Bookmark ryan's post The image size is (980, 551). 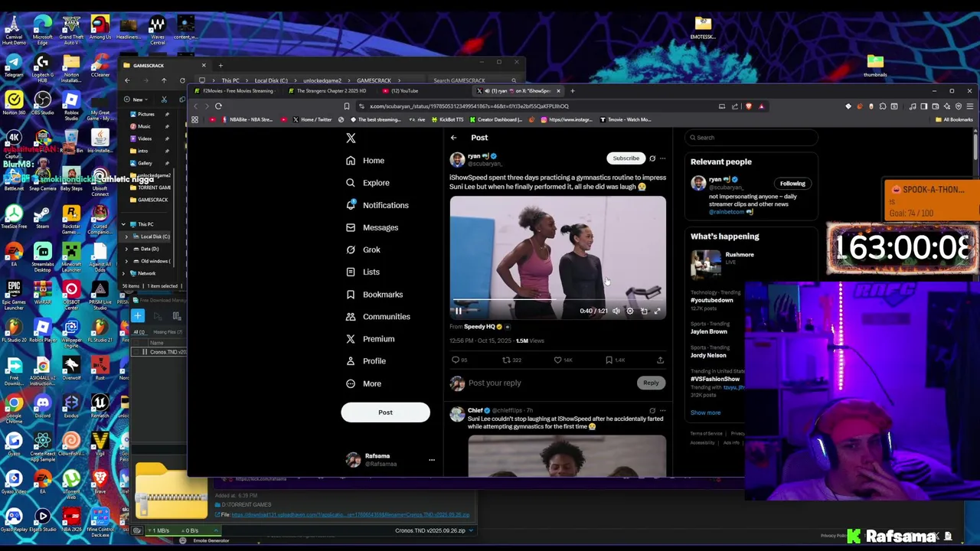[x=609, y=360]
